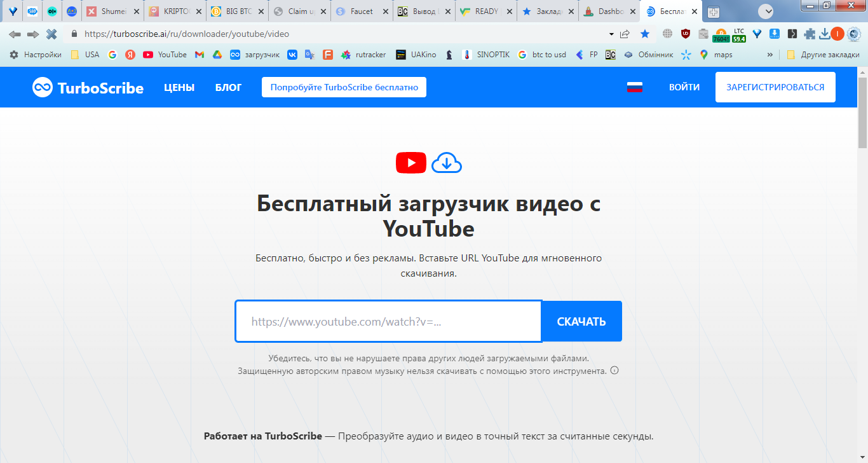The width and height of the screenshot is (868, 463).
Task: Open the uBlock shield extension icon
Action: pos(686,34)
